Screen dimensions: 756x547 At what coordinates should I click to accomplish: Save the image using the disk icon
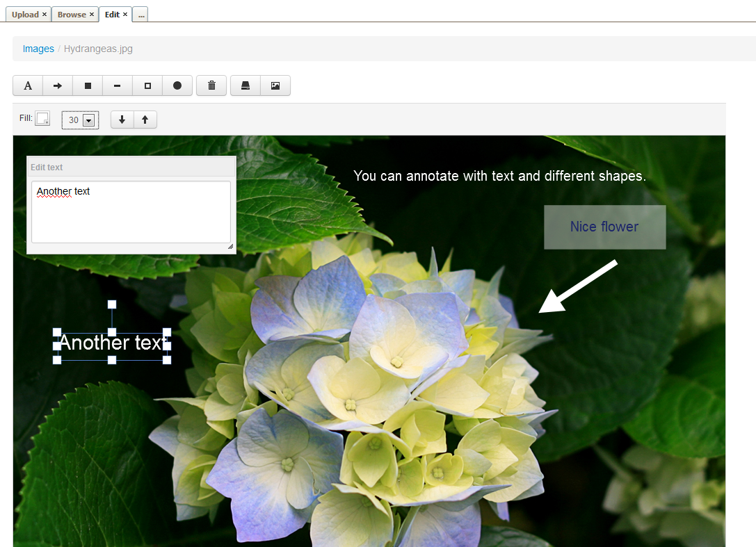pos(245,85)
